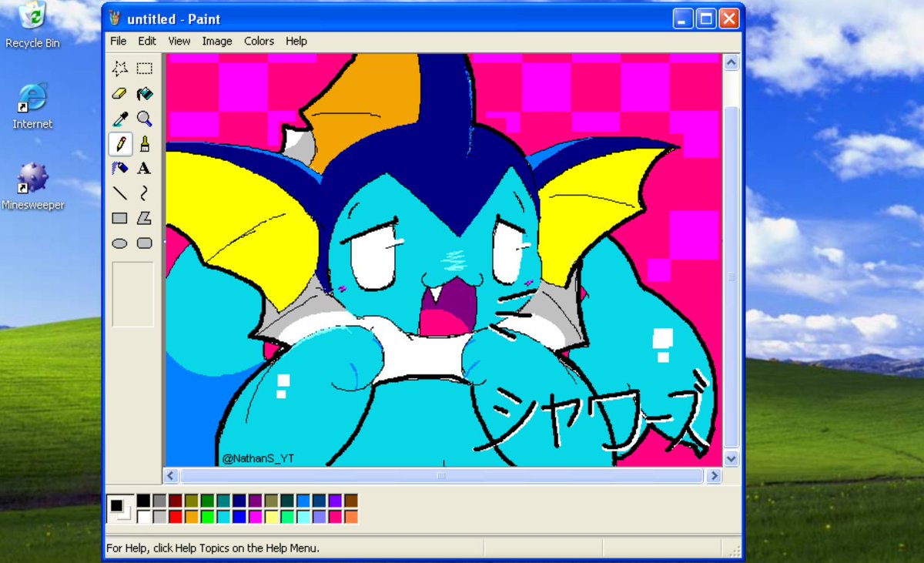Image resolution: width=924 pixels, height=563 pixels.
Task: Choose the Eraser tool
Action: click(x=119, y=93)
